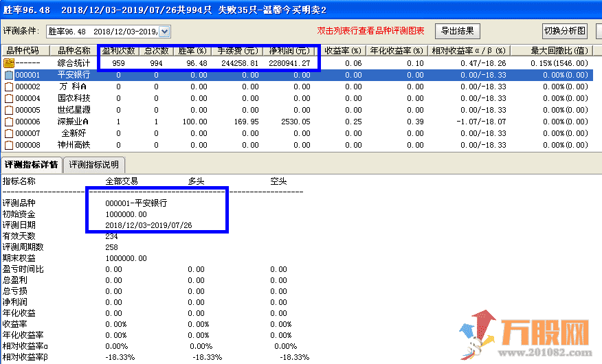Click the 多头 column heading
The image size is (602, 364).
(x=196, y=181)
